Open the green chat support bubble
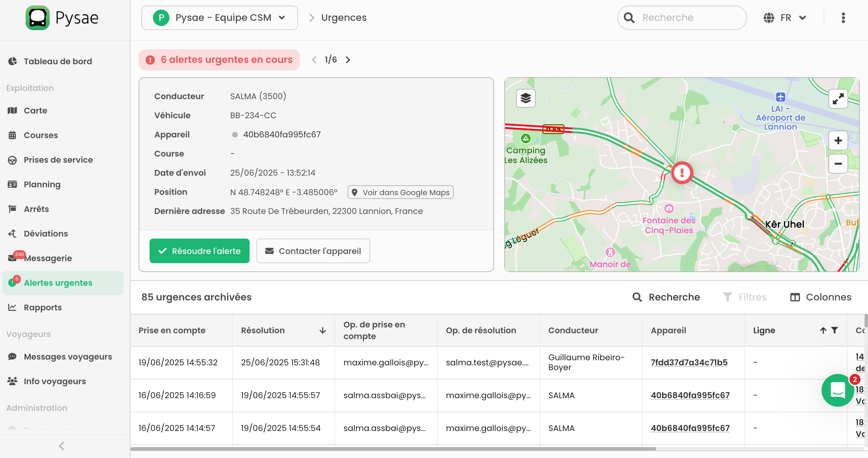 (838, 390)
